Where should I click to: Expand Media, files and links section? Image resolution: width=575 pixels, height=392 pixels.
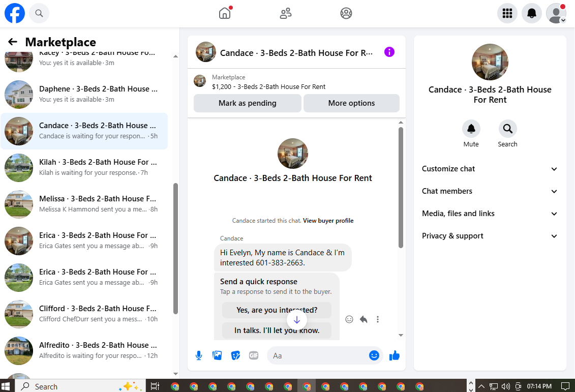tap(490, 214)
